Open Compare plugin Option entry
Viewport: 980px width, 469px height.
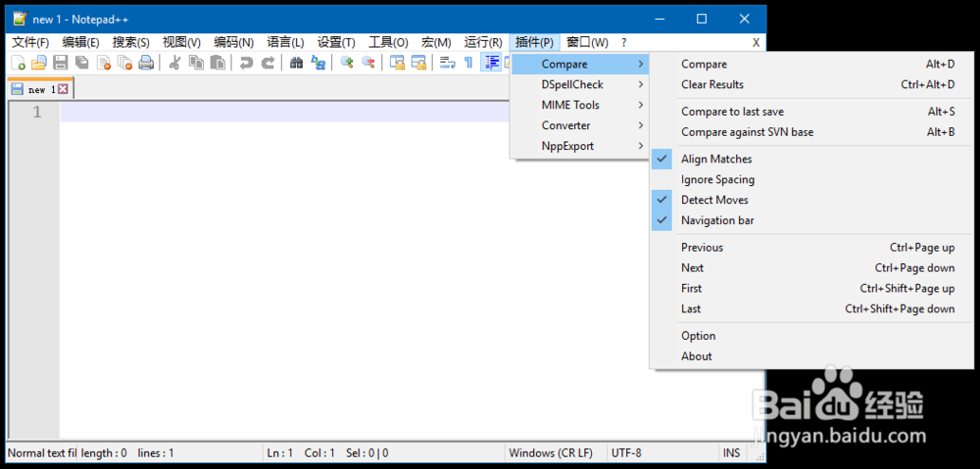[812, 336]
